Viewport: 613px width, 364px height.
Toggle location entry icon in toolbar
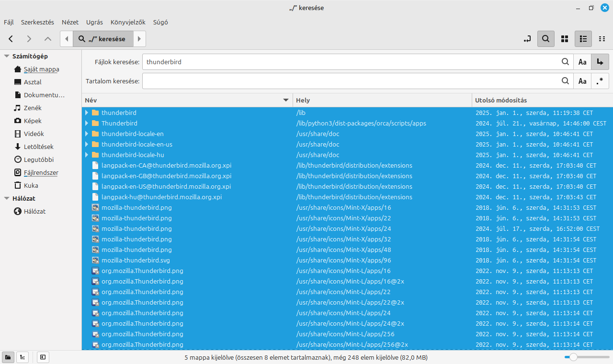click(x=527, y=39)
